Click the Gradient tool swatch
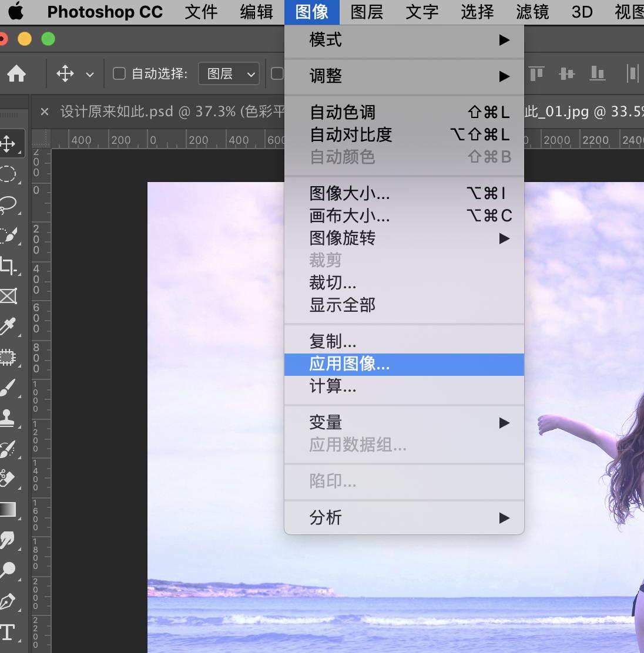 click(9, 509)
